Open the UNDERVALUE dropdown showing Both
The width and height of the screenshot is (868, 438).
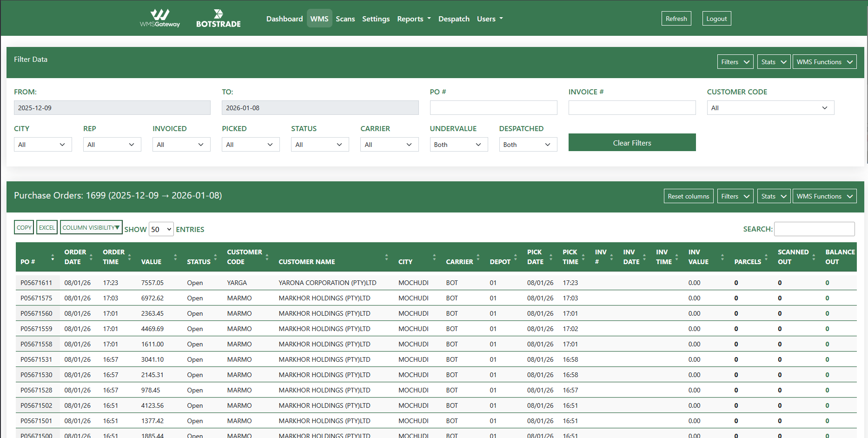pos(459,144)
